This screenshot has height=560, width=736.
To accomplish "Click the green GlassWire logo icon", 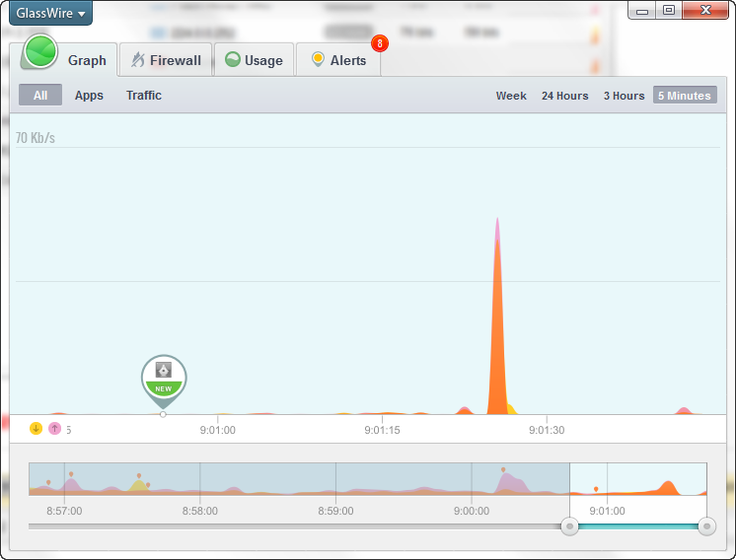I will 41,52.
